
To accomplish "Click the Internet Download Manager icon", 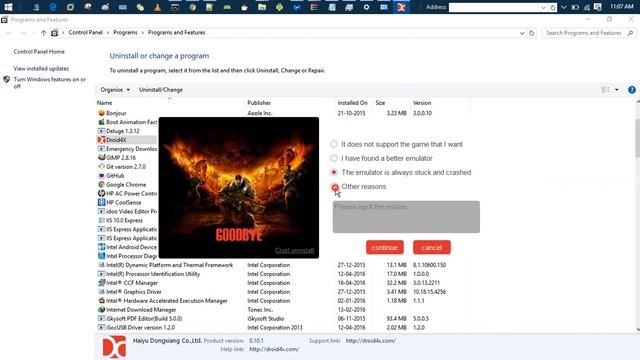I will [101, 309].
